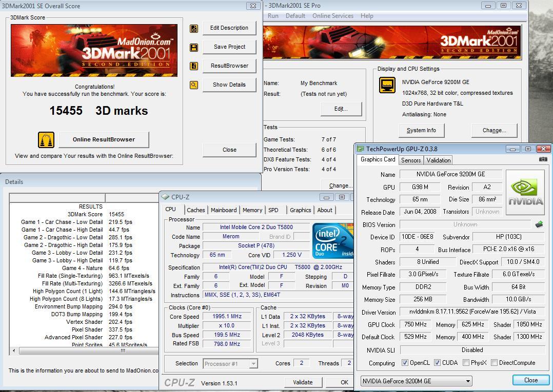This screenshot has height=392, width=553.
Task: Click the Online ResultBrowser tree icon
Action: (x=46, y=140)
